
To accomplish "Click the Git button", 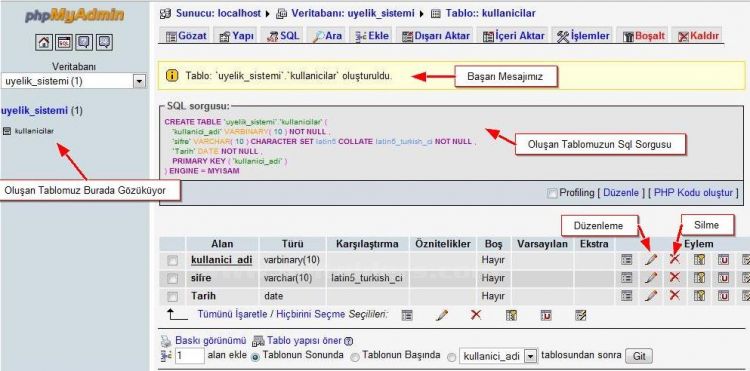I will pyautogui.click(x=639, y=357).
